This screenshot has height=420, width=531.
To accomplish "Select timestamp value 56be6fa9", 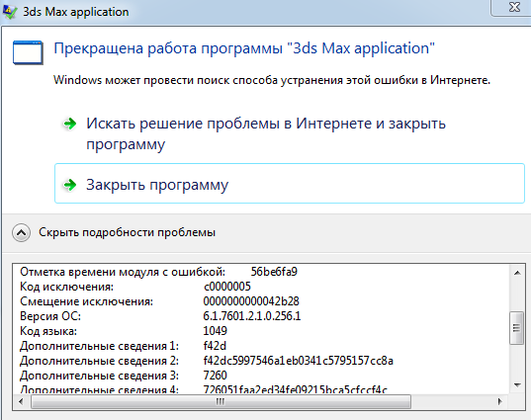I will (x=274, y=272).
